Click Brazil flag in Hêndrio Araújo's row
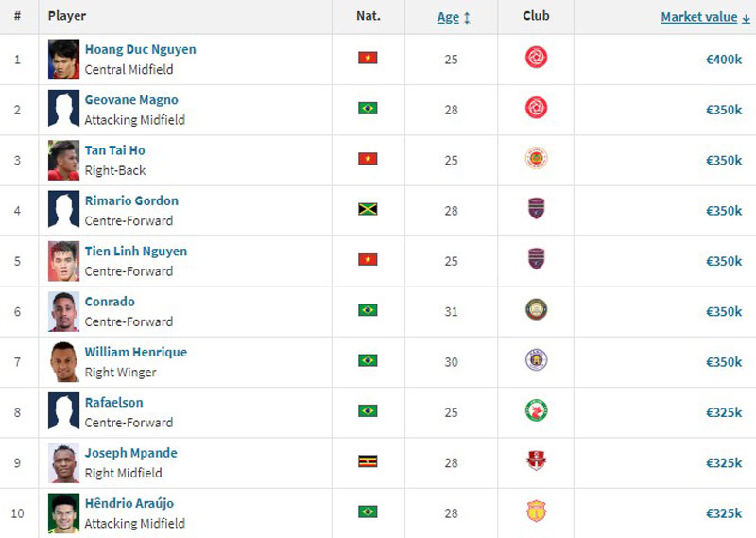 pyautogui.click(x=368, y=512)
